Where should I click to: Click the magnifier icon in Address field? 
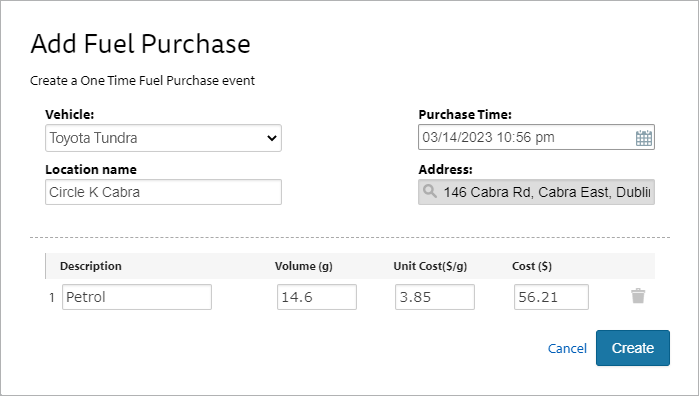(x=430, y=192)
